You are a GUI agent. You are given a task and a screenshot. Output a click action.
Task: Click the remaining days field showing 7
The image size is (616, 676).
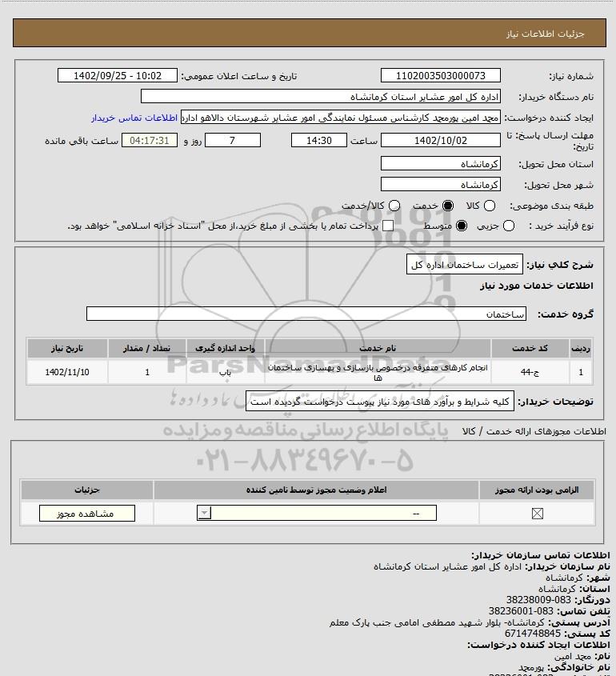233,140
